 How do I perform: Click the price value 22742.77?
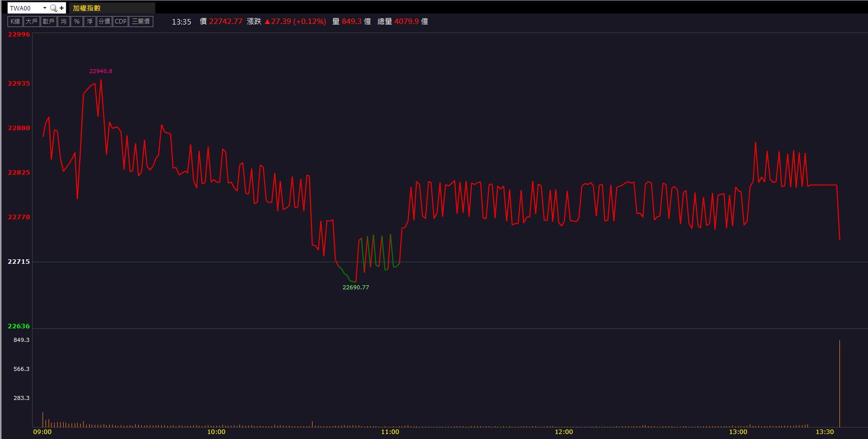pyautogui.click(x=225, y=22)
